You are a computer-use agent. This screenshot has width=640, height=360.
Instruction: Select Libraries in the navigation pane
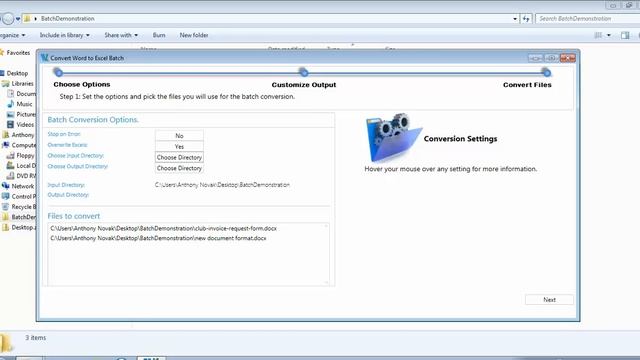(x=22, y=84)
